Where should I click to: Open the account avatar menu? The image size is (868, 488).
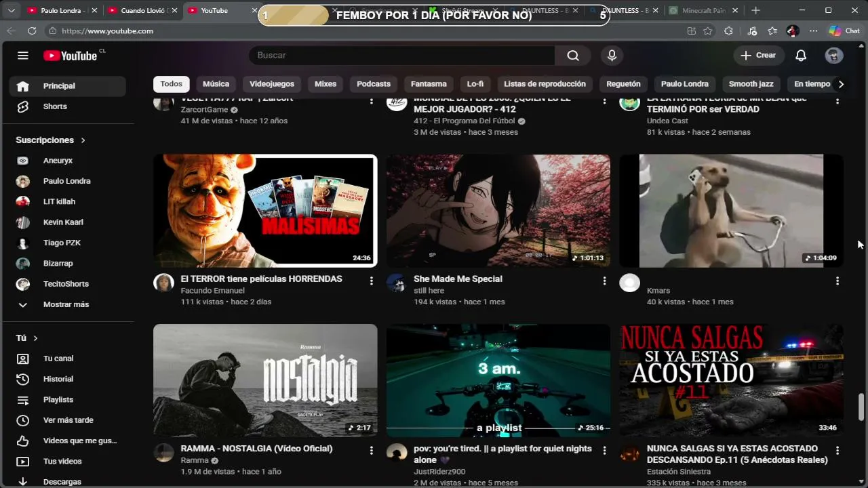click(x=834, y=56)
